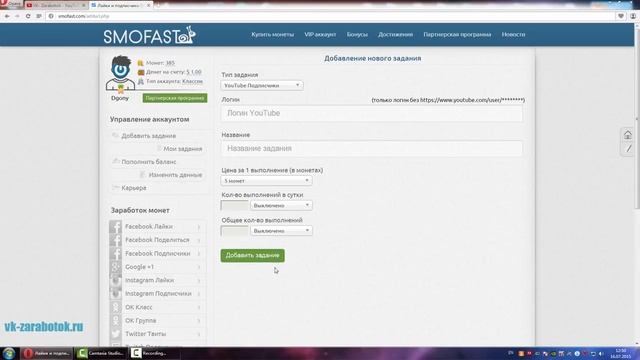Click the OK icon next to ОК Группа
Viewport: 640px width, 360px height.
tap(116, 321)
